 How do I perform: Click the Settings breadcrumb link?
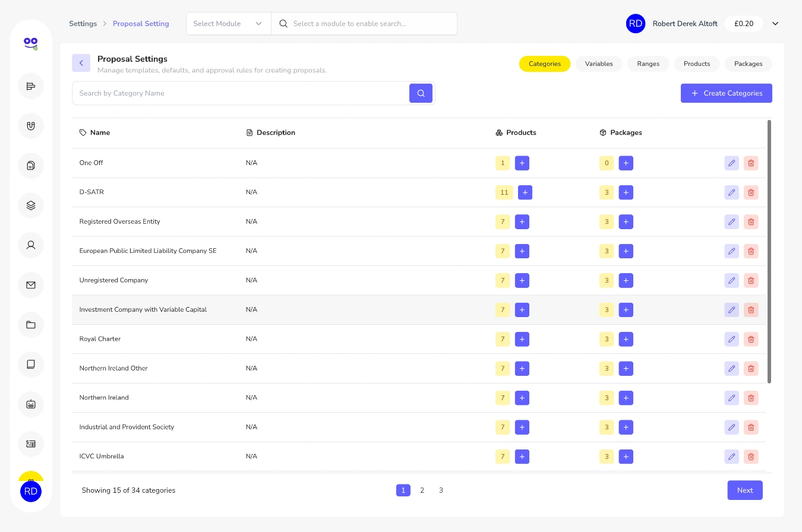(83, 24)
